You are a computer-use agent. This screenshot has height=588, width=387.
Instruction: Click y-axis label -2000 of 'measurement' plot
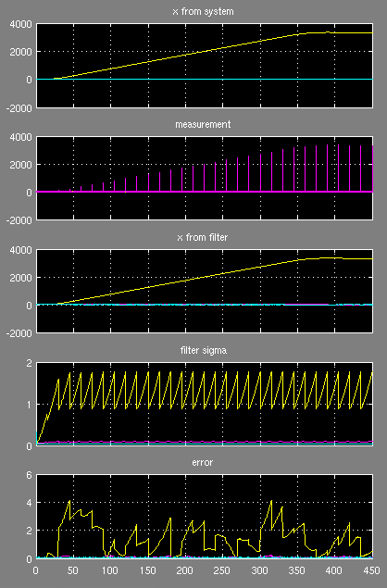[x=19, y=220]
